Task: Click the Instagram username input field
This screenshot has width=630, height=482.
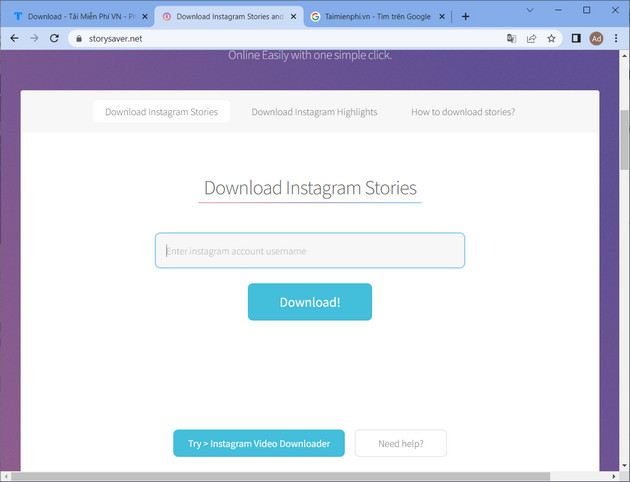Action: [310, 251]
